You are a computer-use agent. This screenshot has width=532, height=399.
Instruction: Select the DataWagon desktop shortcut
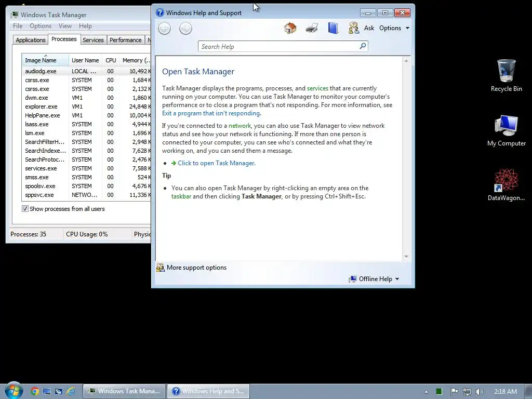(506, 185)
